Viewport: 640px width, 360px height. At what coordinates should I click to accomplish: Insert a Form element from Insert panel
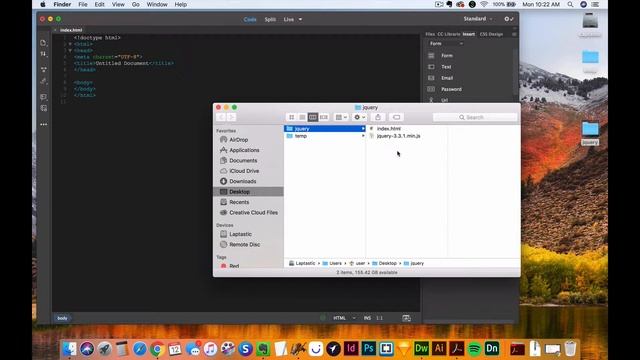click(447, 56)
